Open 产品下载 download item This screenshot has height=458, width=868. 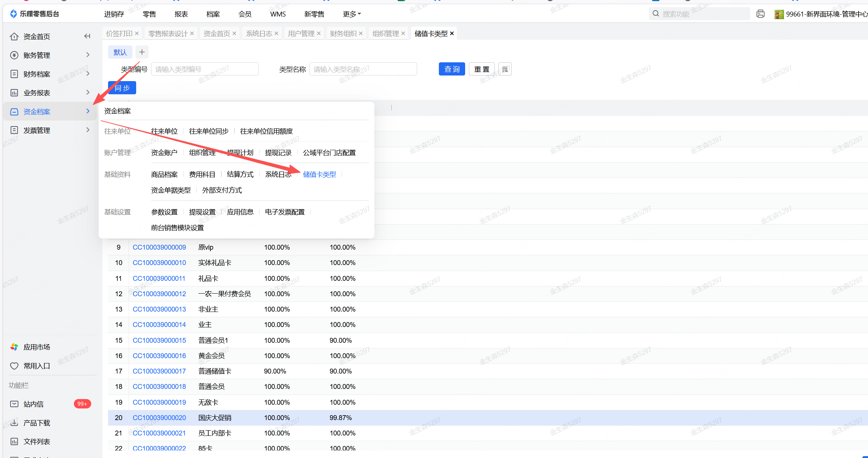click(36, 423)
